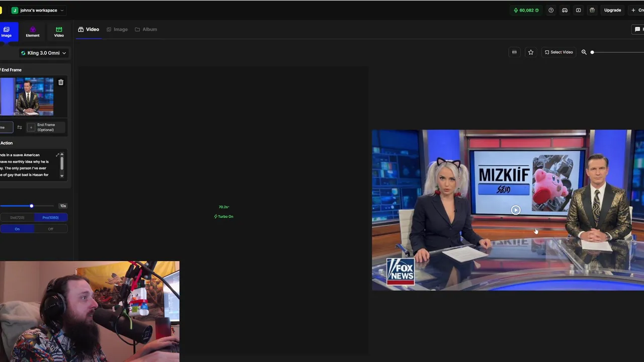Open the gift rewards icon
644x362 pixels.
pyautogui.click(x=592, y=10)
